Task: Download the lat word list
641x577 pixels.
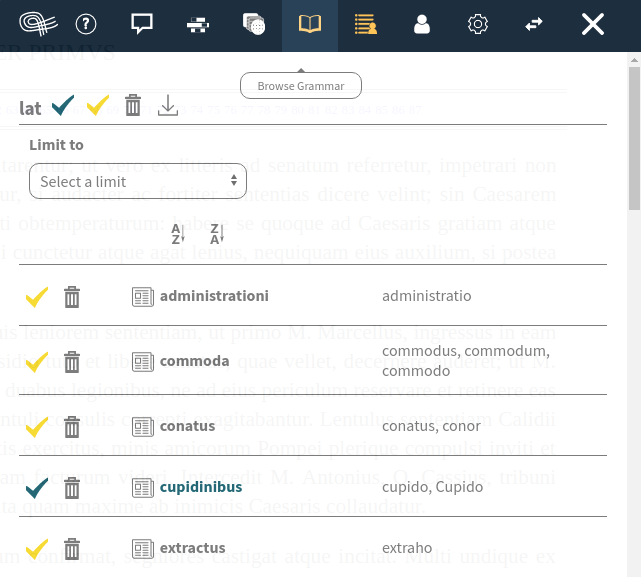Action: pyautogui.click(x=168, y=105)
